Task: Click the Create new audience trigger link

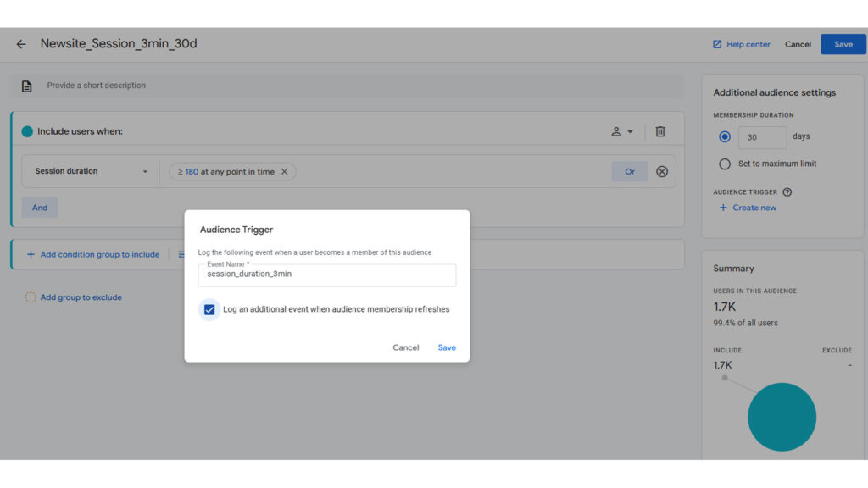Action: [748, 208]
